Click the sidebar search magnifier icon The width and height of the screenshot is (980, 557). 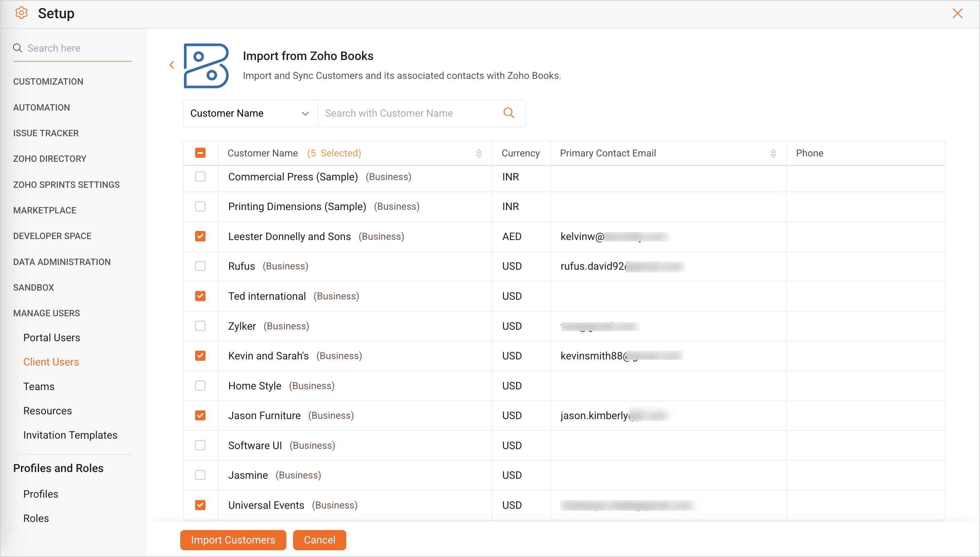pyautogui.click(x=18, y=48)
